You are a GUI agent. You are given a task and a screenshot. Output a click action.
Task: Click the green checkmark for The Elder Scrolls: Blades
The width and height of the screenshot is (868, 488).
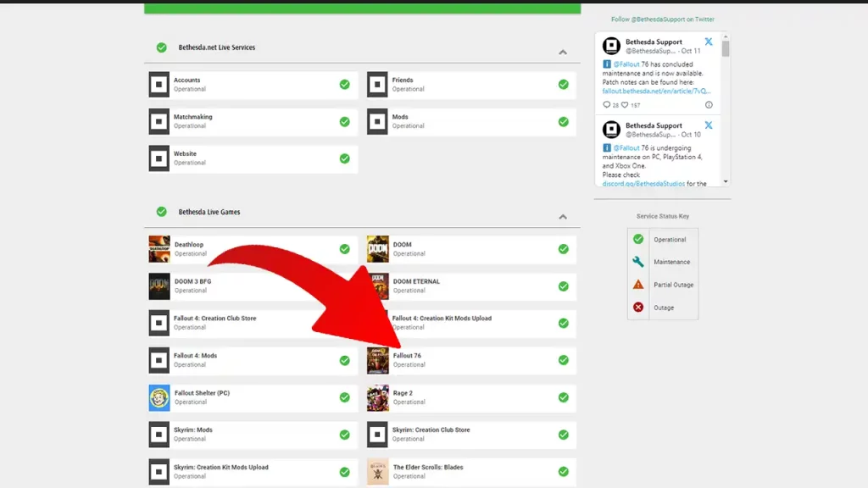(x=563, y=471)
